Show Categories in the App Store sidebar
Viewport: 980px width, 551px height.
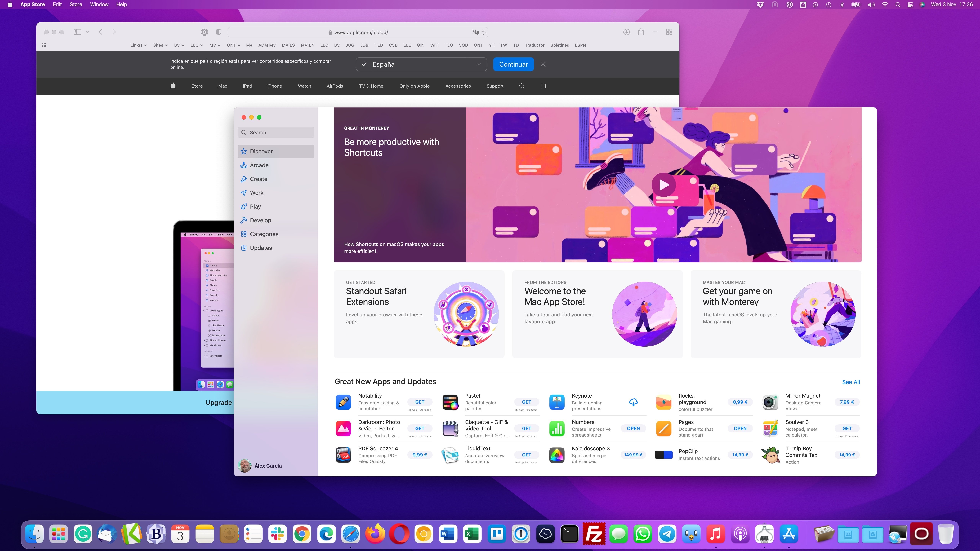click(276, 234)
